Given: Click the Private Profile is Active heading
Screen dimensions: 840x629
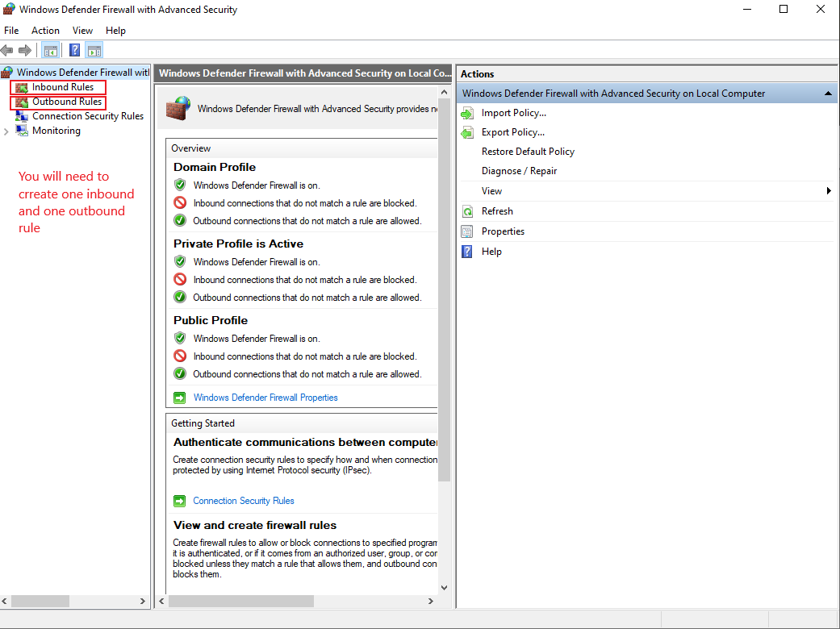Looking at the screenshot, I should [x=238, y=244].
